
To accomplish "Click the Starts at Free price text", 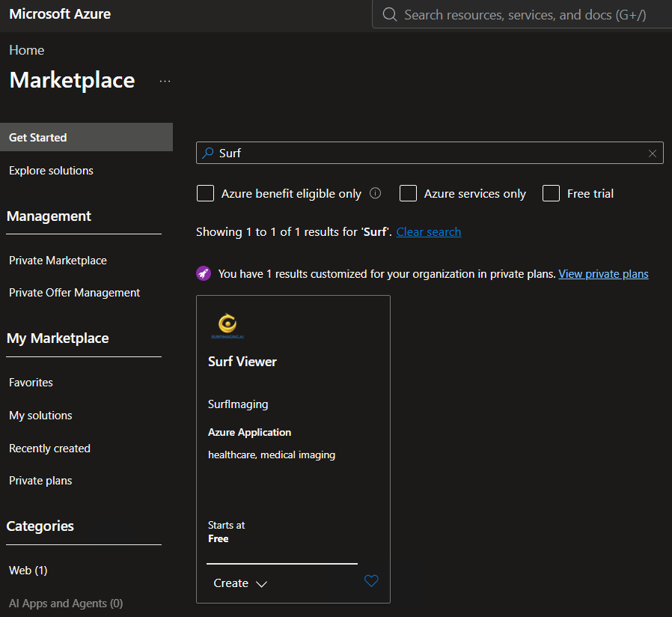I will [226, 532].
